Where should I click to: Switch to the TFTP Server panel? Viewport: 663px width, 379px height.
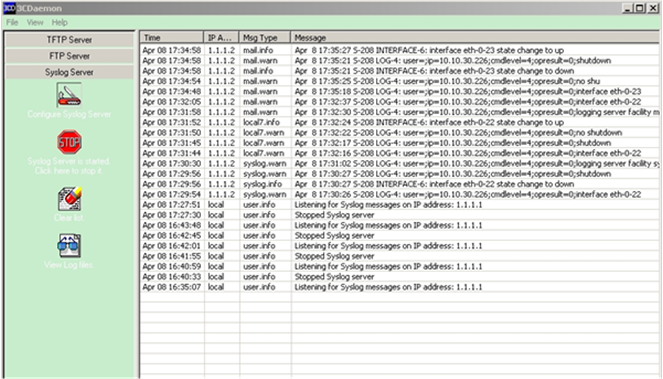click(x=69, y=40)
